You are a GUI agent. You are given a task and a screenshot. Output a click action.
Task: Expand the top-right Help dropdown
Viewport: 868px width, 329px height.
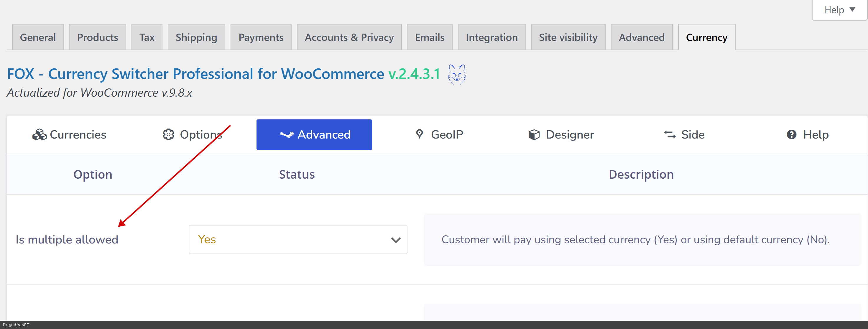(839, 10)
